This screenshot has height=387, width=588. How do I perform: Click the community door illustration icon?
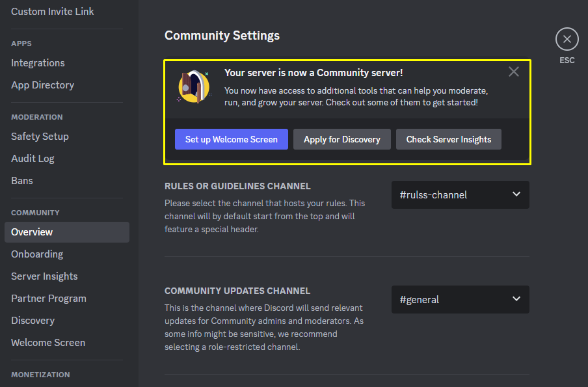click(x=194, y=87)
